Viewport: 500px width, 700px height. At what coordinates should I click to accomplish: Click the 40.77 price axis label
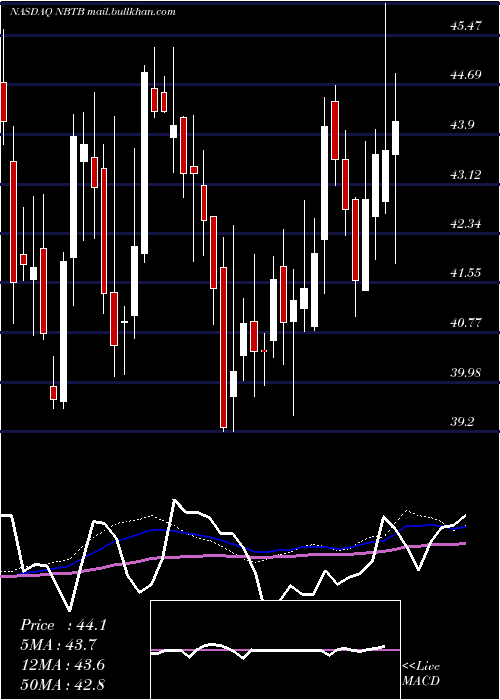(x=466, y=323)
